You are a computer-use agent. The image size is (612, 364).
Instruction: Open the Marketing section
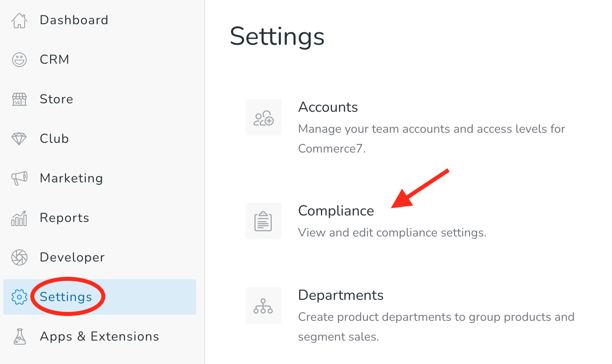pyautogui.click(x=71, y=178)
